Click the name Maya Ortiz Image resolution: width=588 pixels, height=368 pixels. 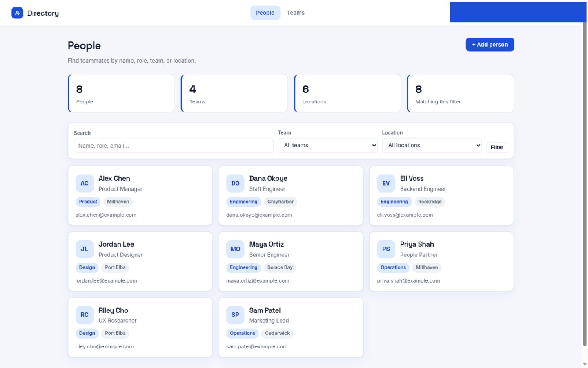267,244
